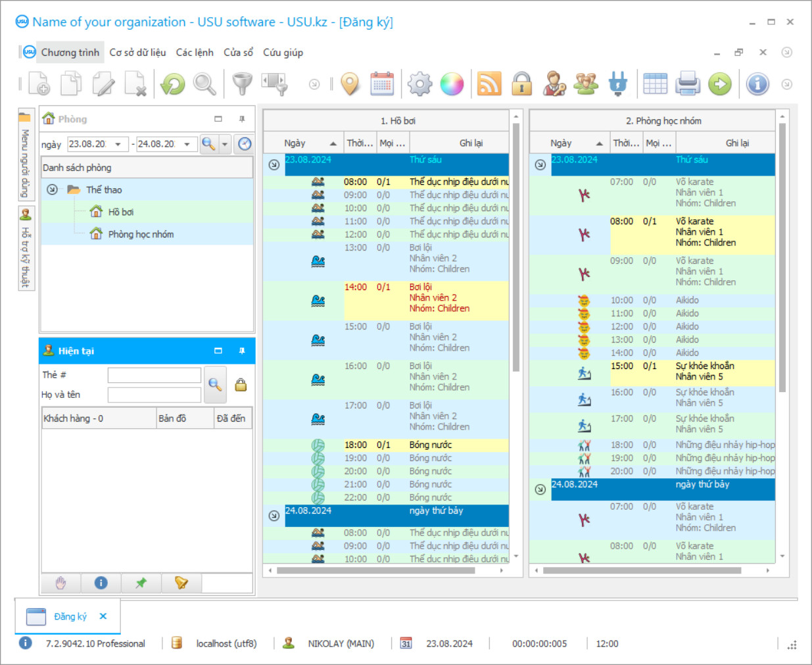Click the info icon below the customer list
The image size is (812, 665).
coord(101,583)
